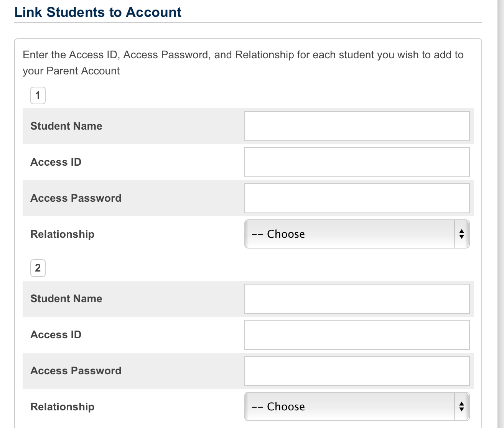The image size is (504, 428).
Task: Click the first Relationship label
Action: click(x=63, y=234)
